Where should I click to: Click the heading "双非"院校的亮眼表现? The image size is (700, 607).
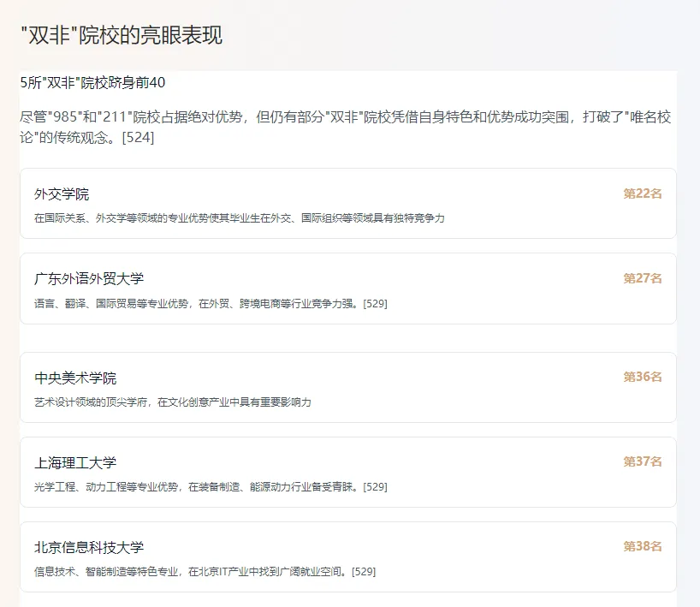point(122,35)
